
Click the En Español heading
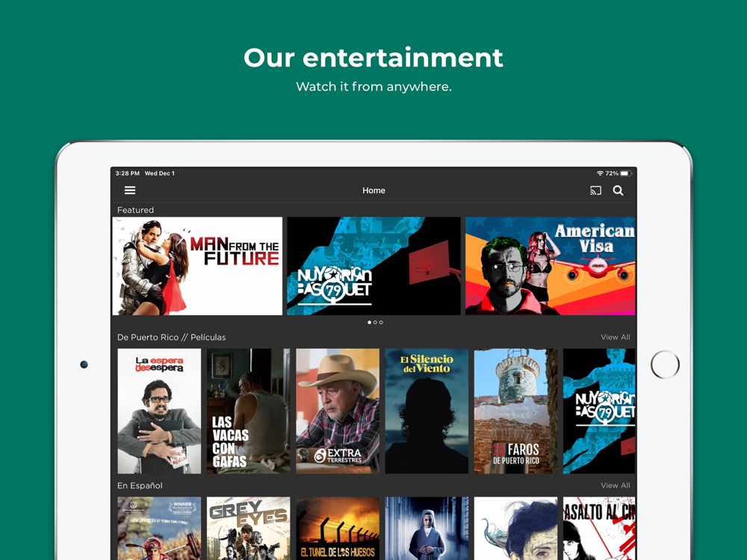pos(140,486)
